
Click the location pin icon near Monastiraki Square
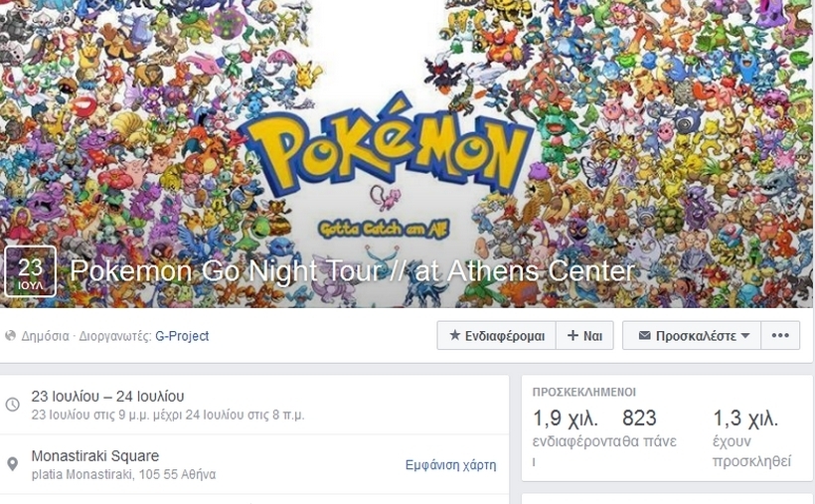point(13,464)
